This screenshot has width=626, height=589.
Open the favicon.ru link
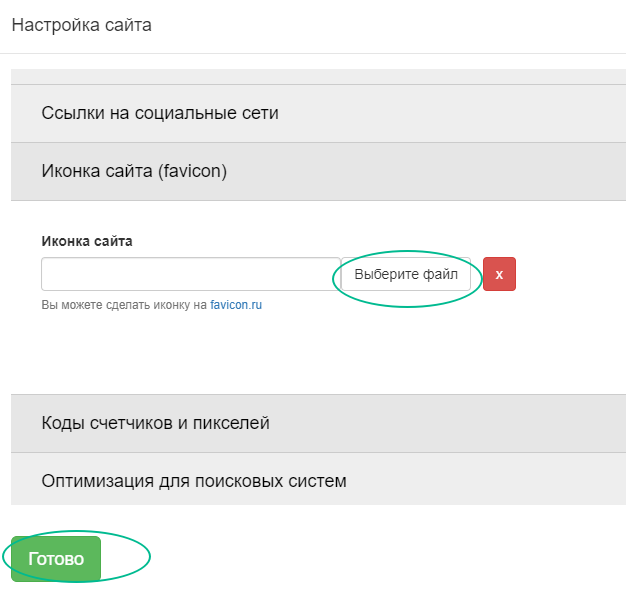(236, 305)
